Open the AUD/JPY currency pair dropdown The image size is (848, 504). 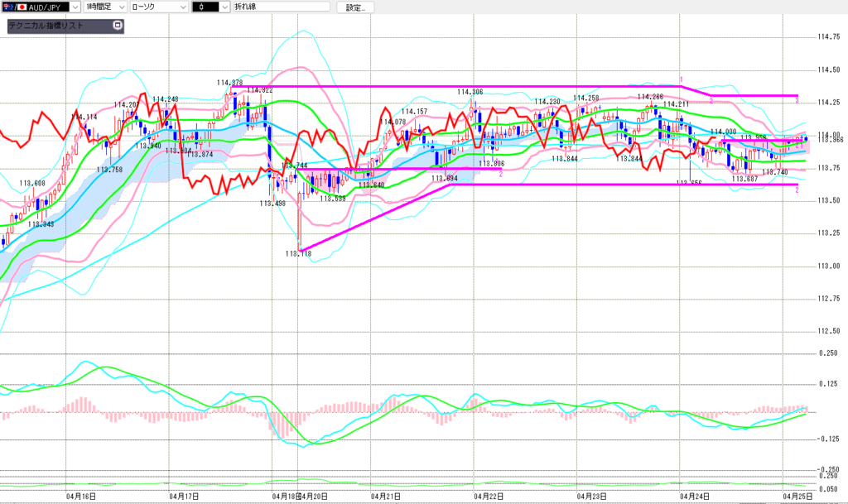(x=75, y=7)
